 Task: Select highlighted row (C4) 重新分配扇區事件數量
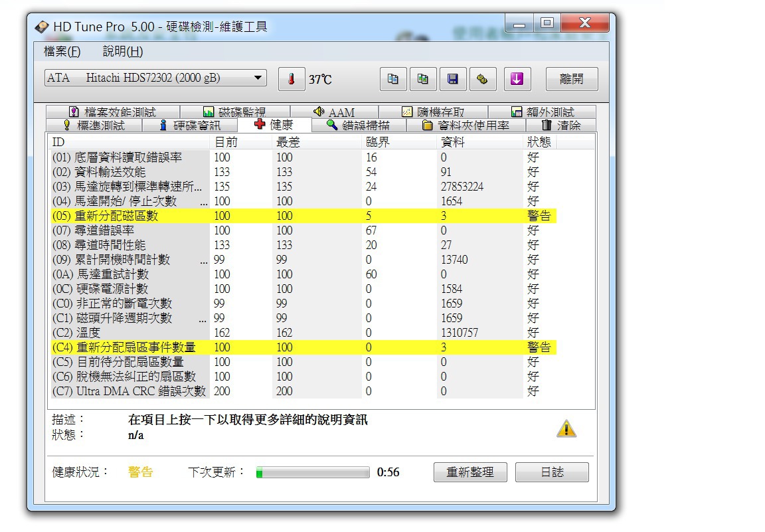(303, 347)
